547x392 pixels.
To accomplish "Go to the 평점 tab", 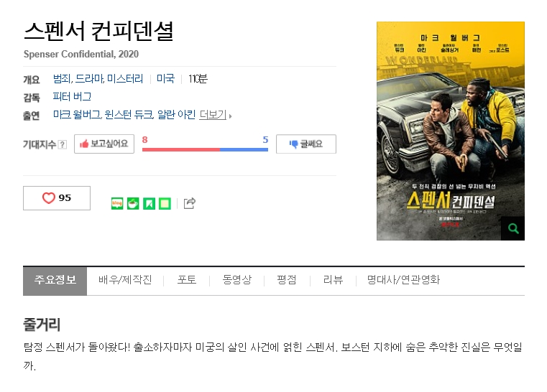I will pyautogui.click(x=287, y=280).
